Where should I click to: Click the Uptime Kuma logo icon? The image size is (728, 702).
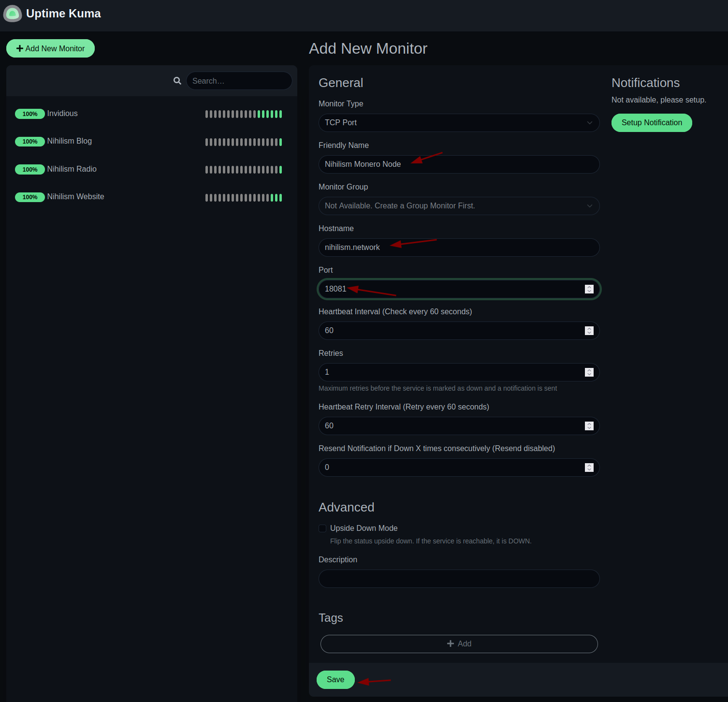pos(13,14)
